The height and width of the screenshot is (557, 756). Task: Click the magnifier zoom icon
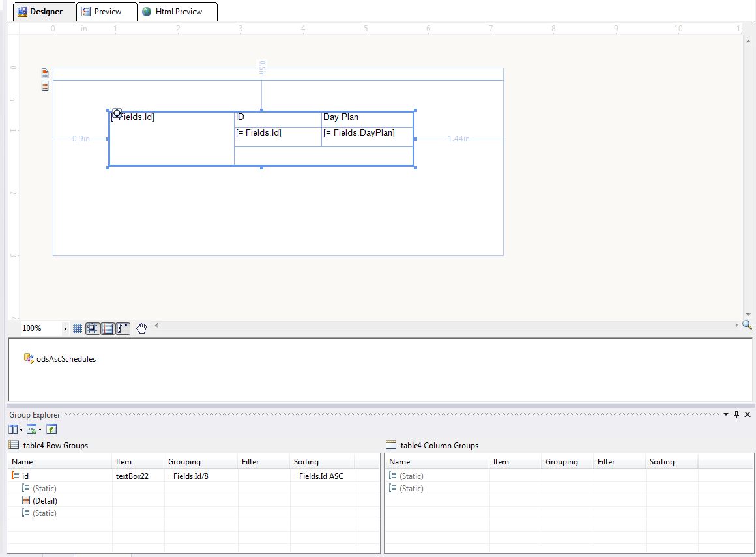point(747,325)
